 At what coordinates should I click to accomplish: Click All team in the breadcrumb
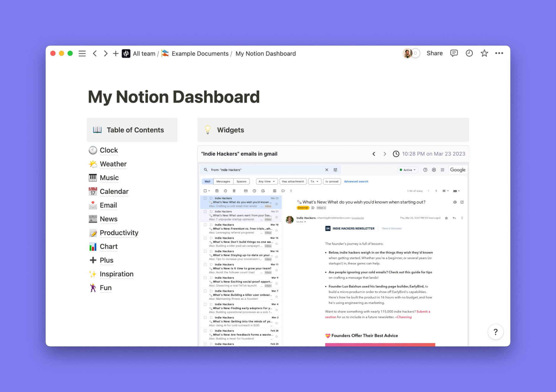coord(144,53)
